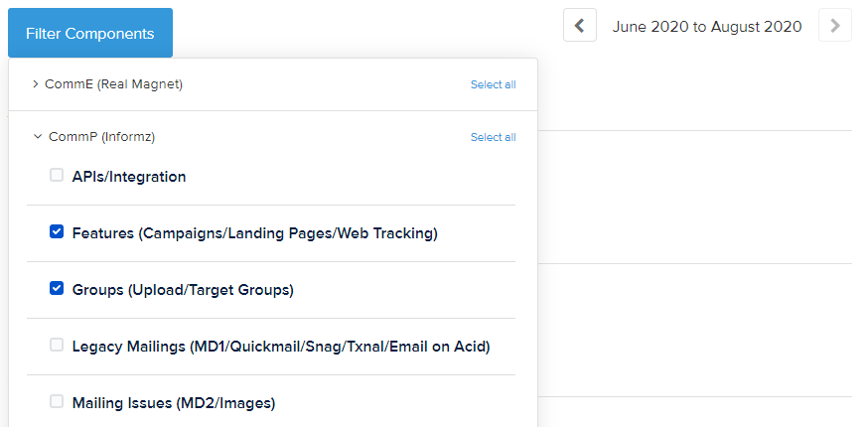This screenshot has height=427, width=868.
Task: Click the Mailing Issues (MD2/Images) label
Action: pos(174,403)
